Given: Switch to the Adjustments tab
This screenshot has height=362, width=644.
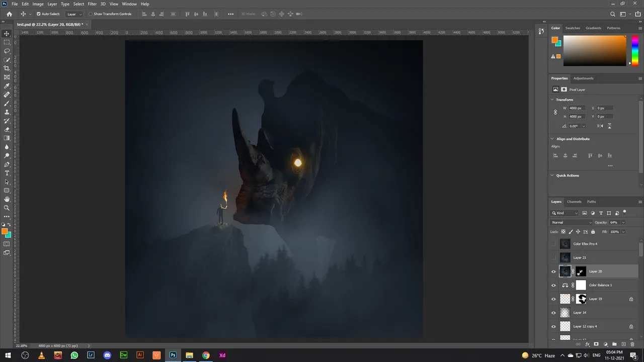Looking at the screenshot, I should coord(583,78).
